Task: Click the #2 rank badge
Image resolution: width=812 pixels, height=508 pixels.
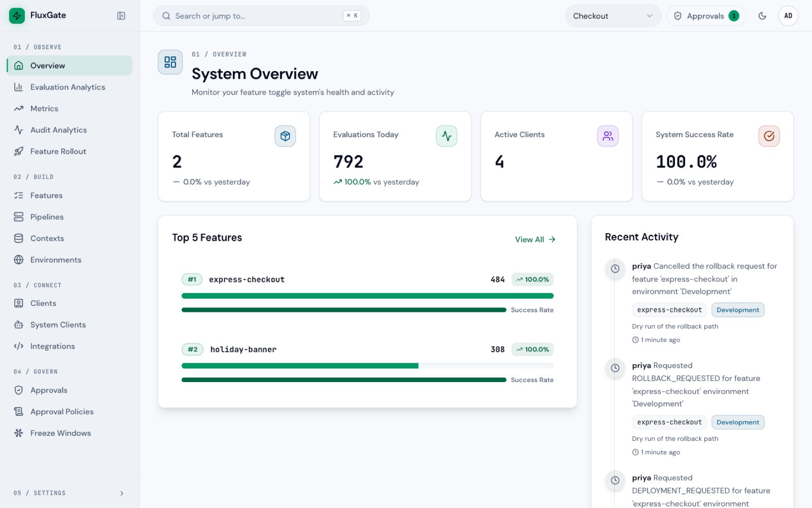Action: 192,350
